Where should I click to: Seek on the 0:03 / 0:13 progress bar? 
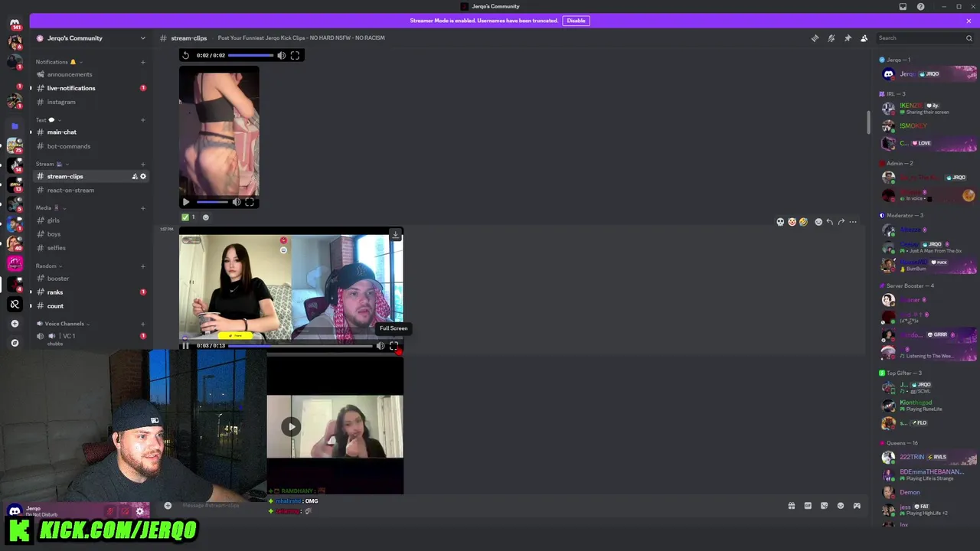[300, 346]
